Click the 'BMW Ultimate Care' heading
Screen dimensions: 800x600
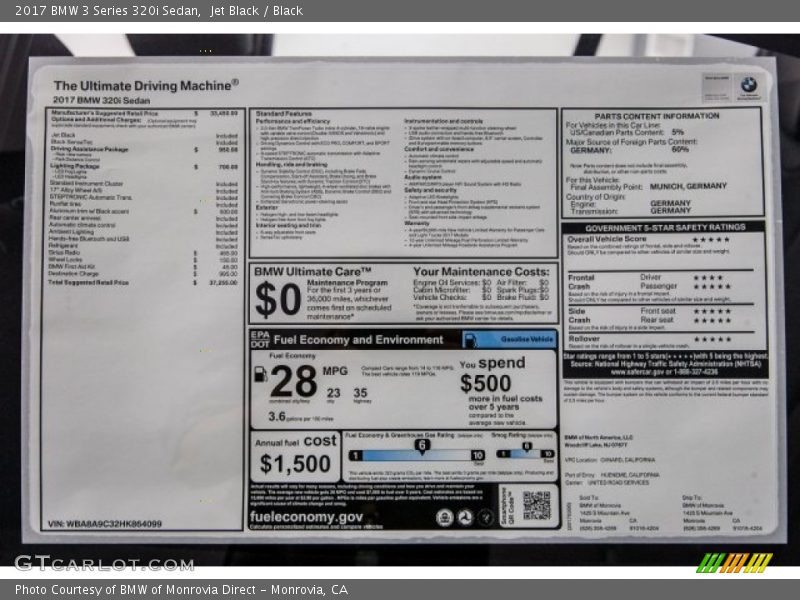click(313, 272)
